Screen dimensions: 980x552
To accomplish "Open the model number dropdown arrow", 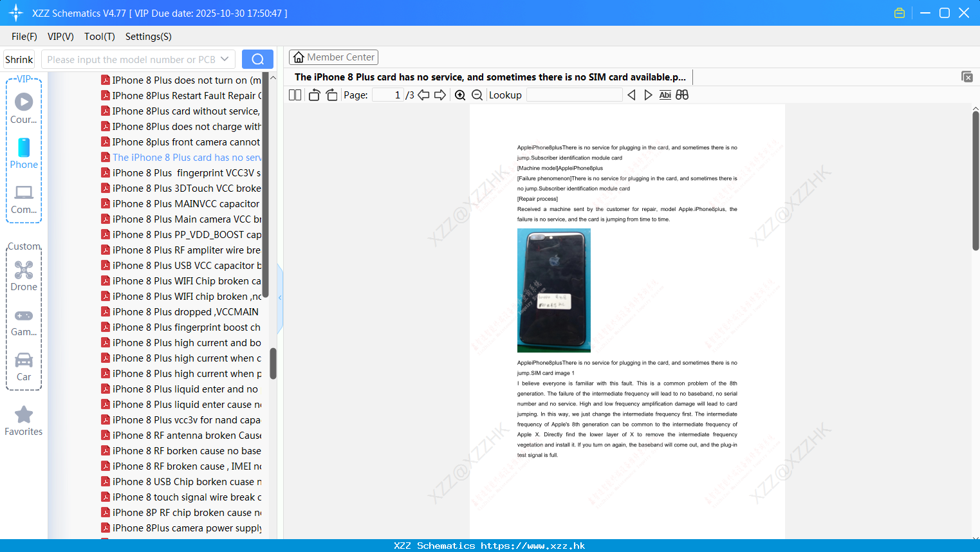I will point(225,59).
